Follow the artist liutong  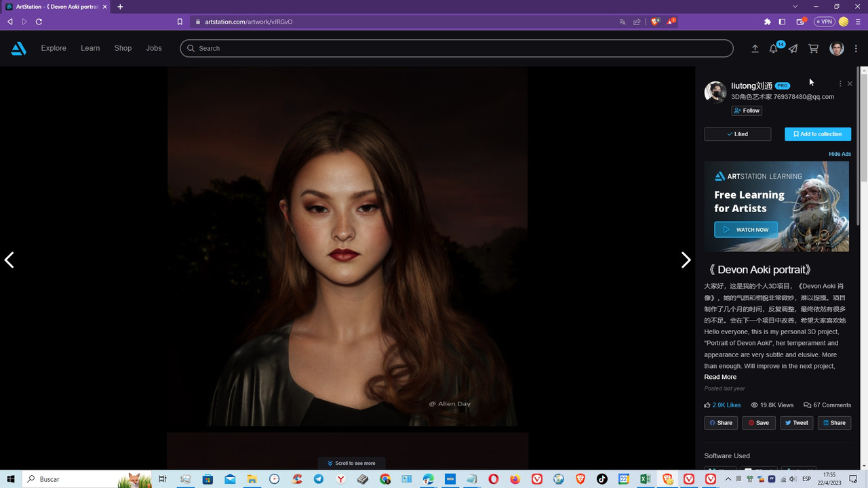(747, 110)
